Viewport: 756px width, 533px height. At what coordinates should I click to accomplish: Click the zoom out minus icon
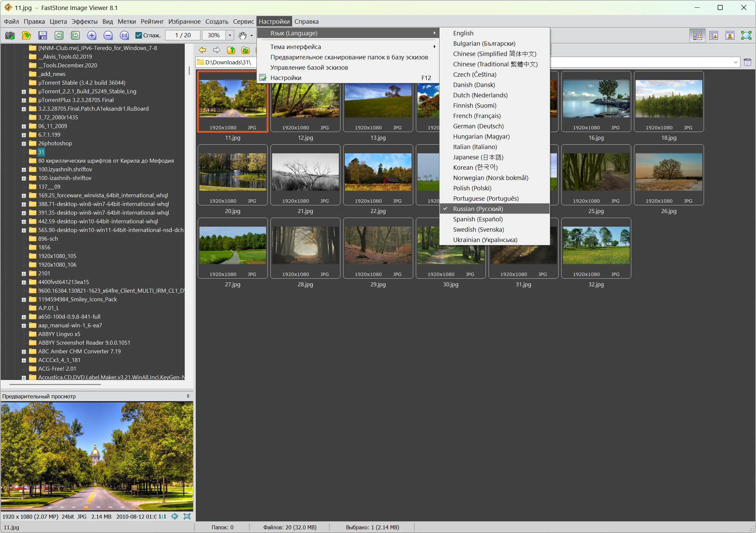[108, 35]
